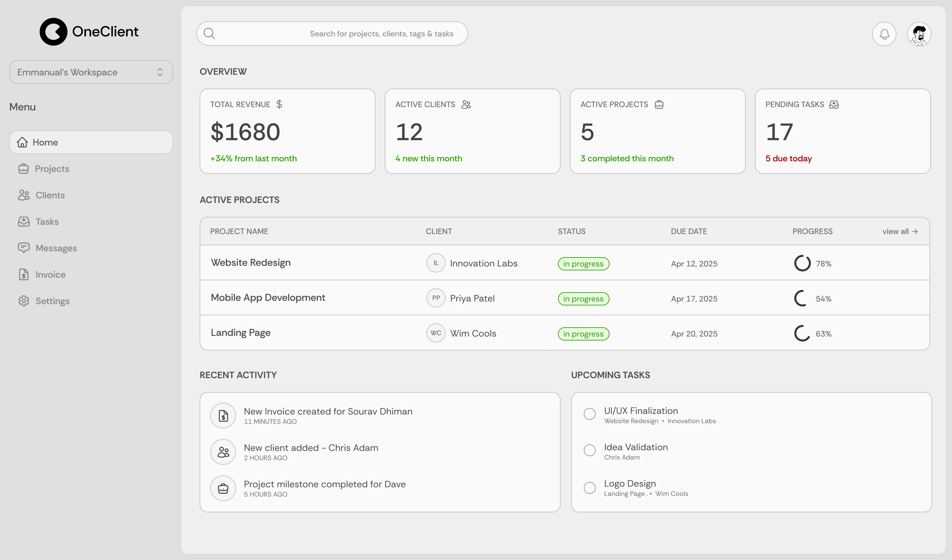This screenshot has height=560, width=952.
Task: Click the Active Clients count 12
Action: click(409, 132)
